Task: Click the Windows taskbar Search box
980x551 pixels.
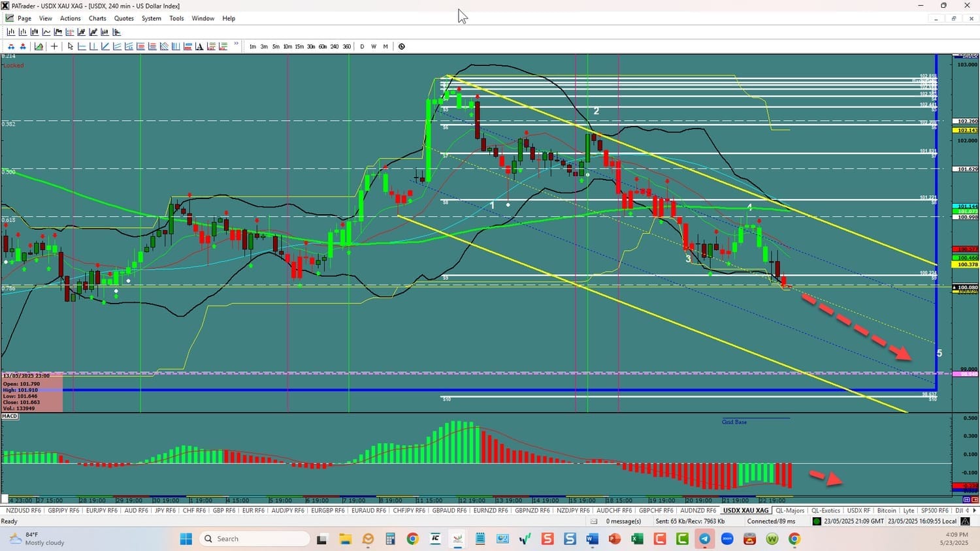Action: click(x=255, y=539)
